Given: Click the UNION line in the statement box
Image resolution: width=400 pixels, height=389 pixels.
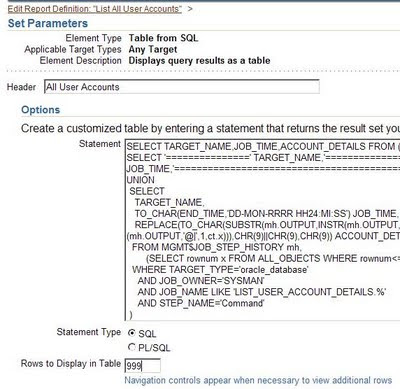Looking at the screenshot, I should point(141,180).
